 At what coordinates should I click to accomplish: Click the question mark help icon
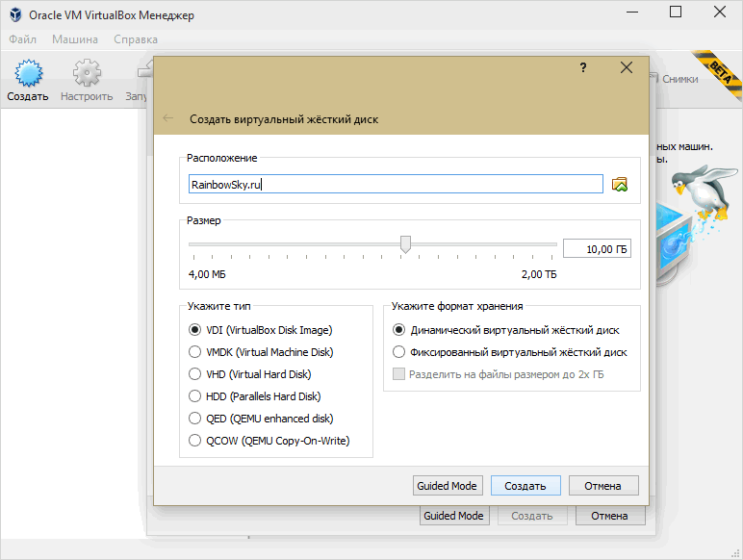tap(583, 67)
